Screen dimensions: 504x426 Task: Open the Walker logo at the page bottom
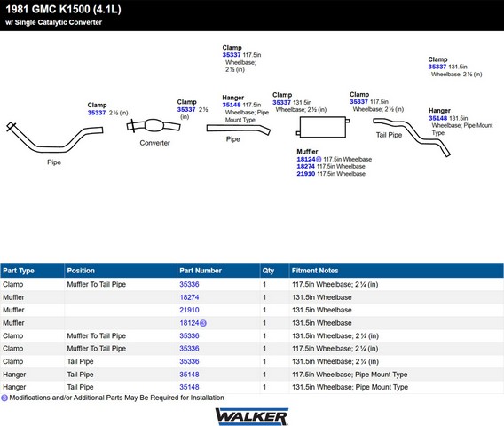point(252,416)
